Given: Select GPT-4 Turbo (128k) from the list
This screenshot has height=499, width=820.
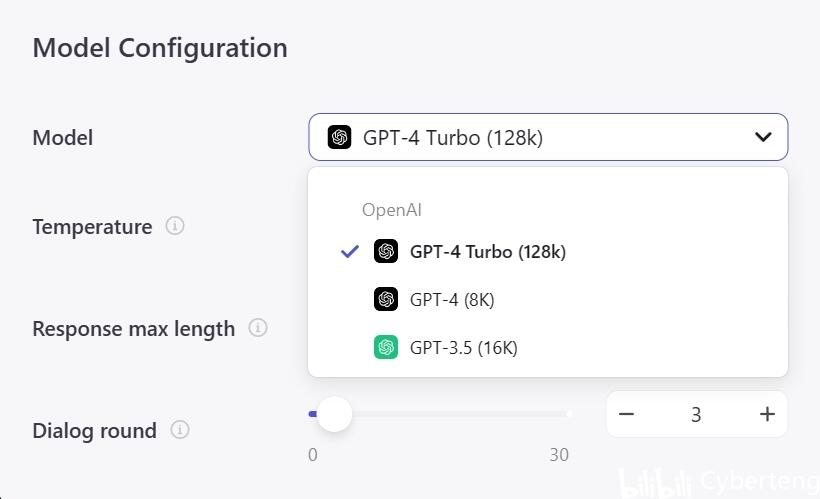Looking at the screenshot, I should tap(487, 252).
